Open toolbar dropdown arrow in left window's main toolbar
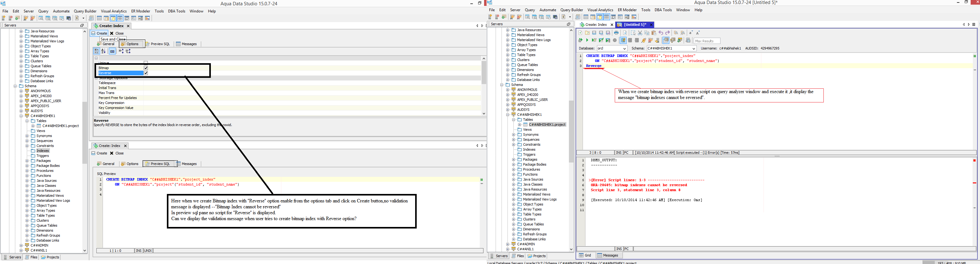This screenshot has height=264, width=980. click(83, 18)
